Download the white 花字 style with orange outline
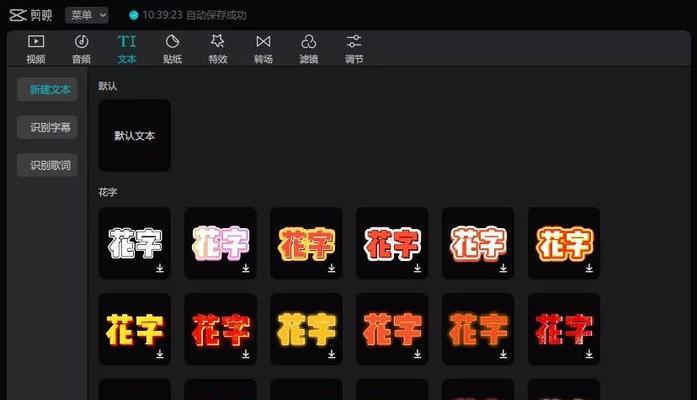The image size is (697, 400). coord(503,268)
